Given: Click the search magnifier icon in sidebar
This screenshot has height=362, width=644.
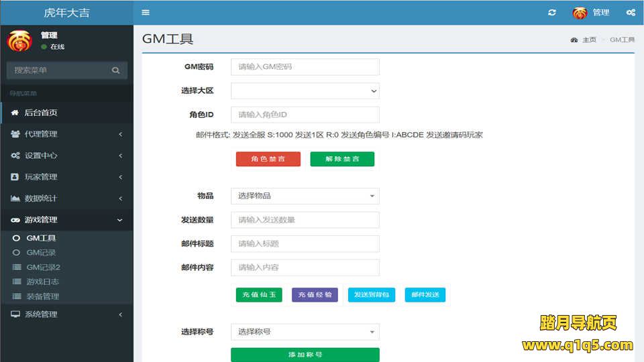Looking at the screenshot, I should tap(116, 70).
